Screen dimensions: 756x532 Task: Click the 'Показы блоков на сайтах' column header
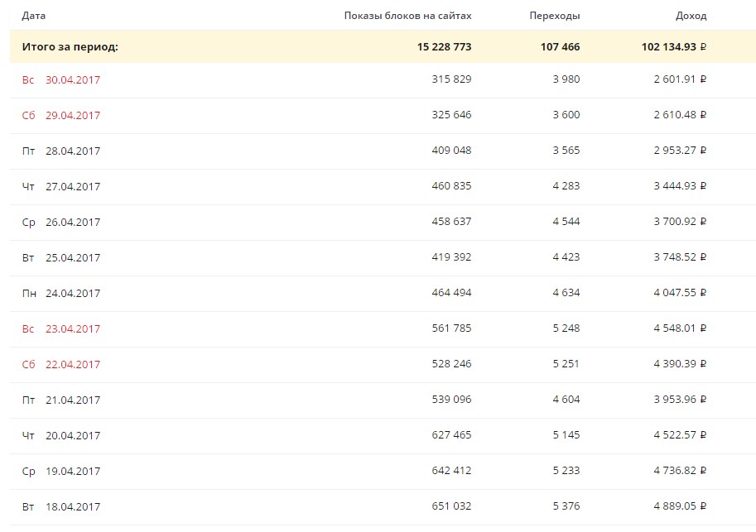tap(408, 16)
